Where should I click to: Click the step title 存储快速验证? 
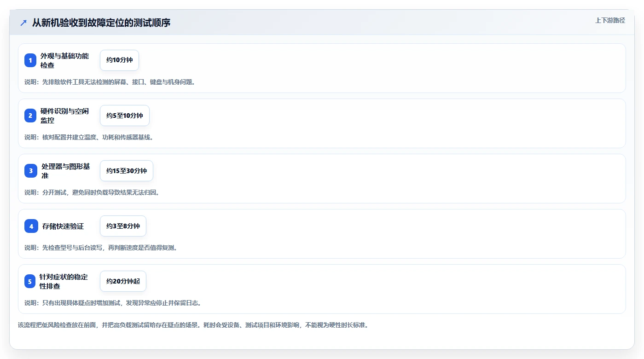coord(63,226)
